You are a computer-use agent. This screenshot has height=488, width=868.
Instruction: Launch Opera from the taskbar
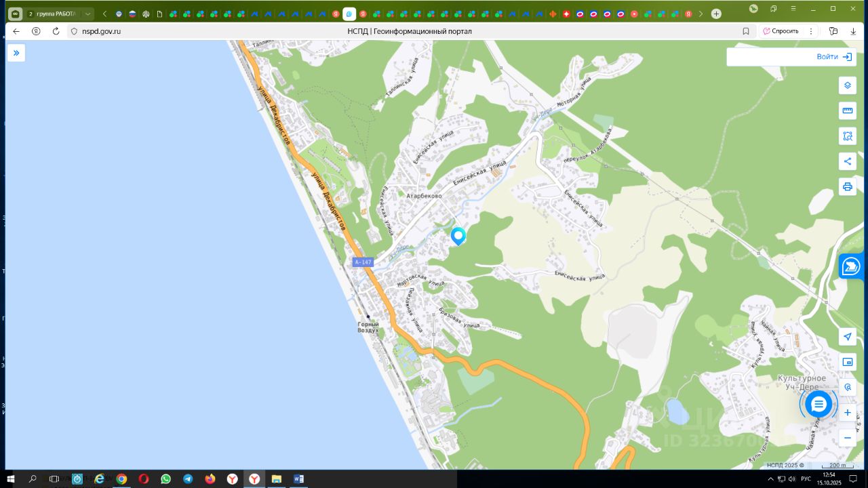pos(144,479)
